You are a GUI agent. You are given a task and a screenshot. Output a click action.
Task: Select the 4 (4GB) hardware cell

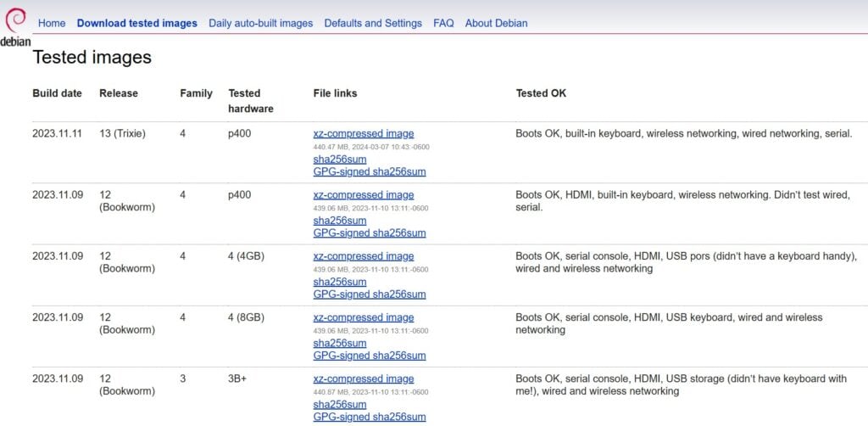pos(246,256)
